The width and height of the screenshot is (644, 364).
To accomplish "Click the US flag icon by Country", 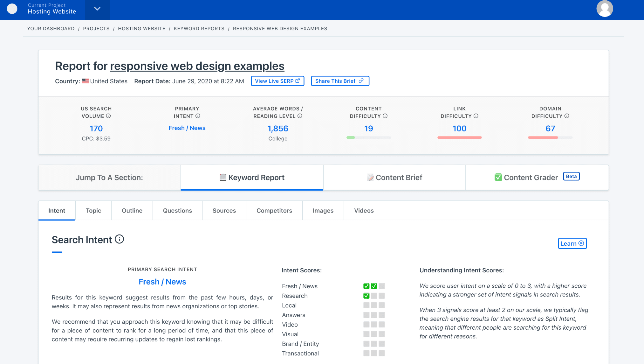I will (85, 81).
